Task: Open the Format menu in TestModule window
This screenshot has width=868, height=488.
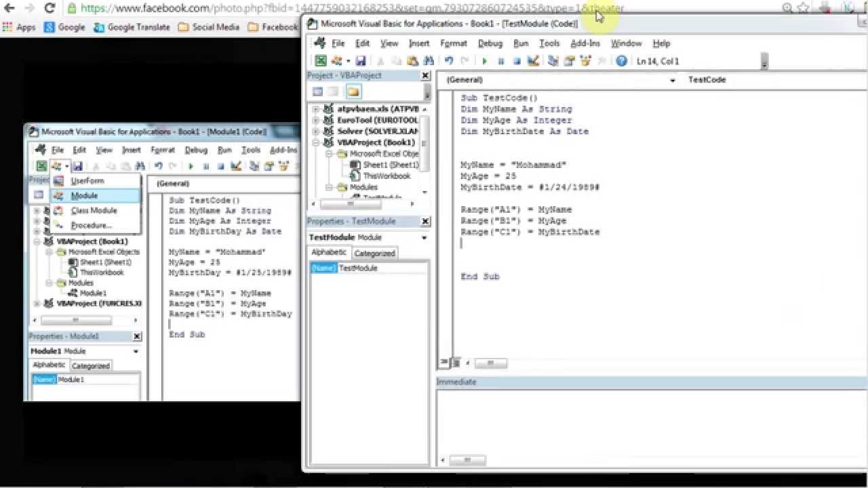Action: point(454,43)
